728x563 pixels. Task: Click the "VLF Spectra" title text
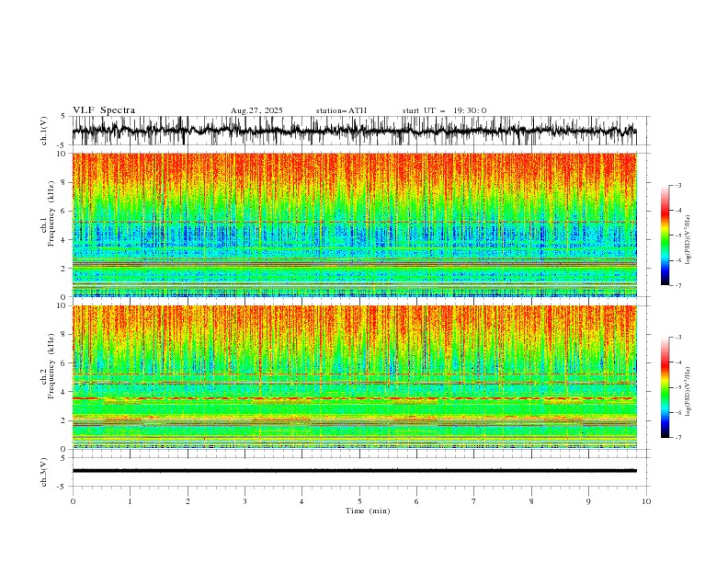coord(104,110)
